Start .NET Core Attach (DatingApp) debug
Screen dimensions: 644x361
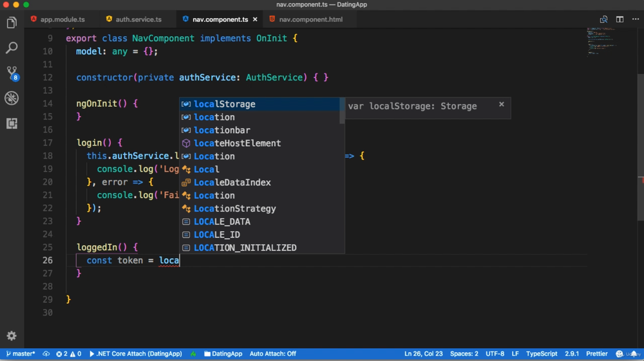tap(135, 354)
